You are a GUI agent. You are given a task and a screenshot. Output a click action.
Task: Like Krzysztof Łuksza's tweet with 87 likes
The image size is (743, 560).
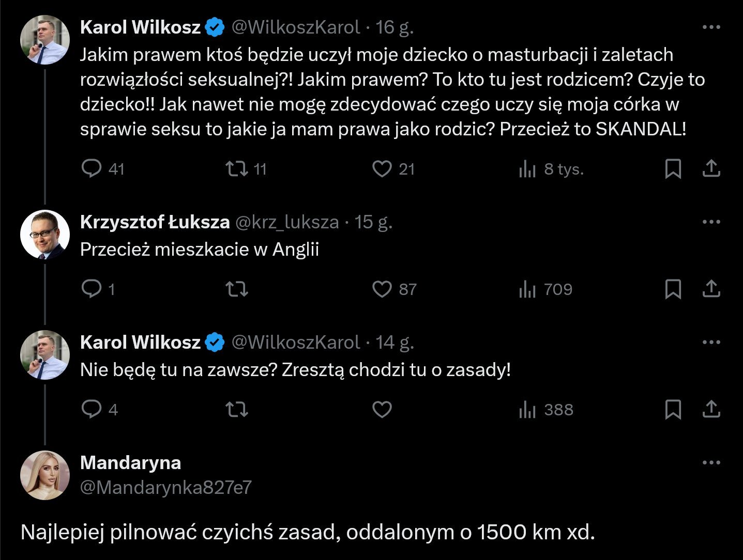[382, 289]
